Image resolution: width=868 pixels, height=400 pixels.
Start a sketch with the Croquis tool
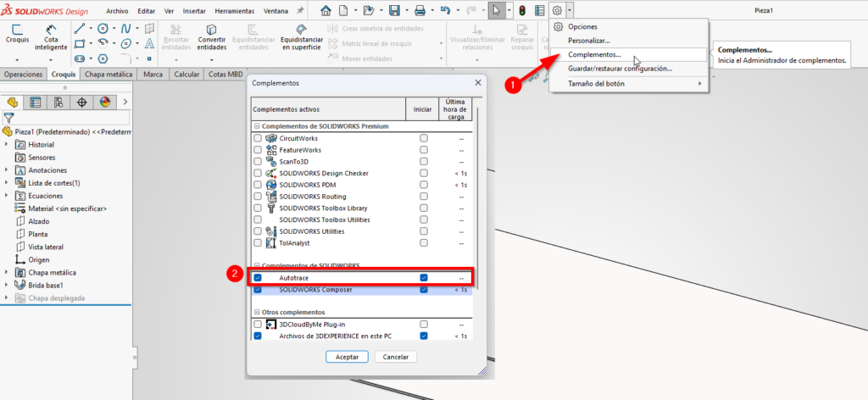point(18,34)
